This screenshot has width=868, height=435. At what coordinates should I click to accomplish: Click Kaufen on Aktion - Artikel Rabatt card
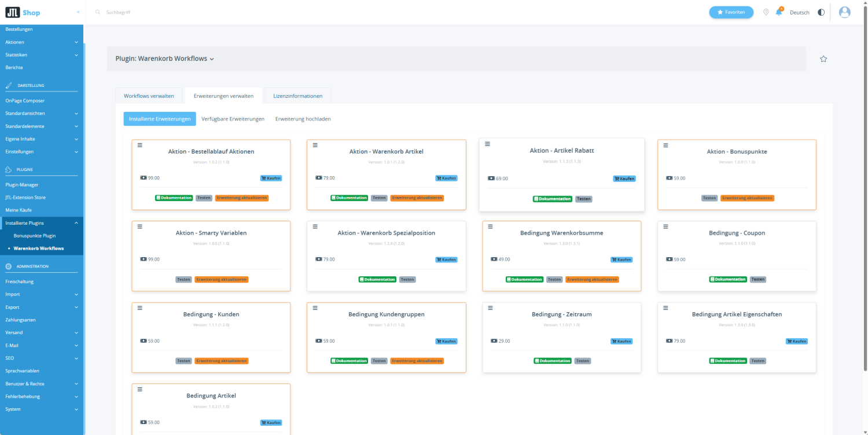pos(624,179)
